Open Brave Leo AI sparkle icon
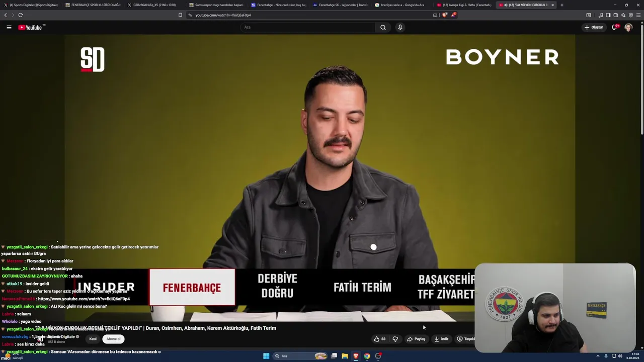This screenshot has width=644, height=362. click(623, 15)
